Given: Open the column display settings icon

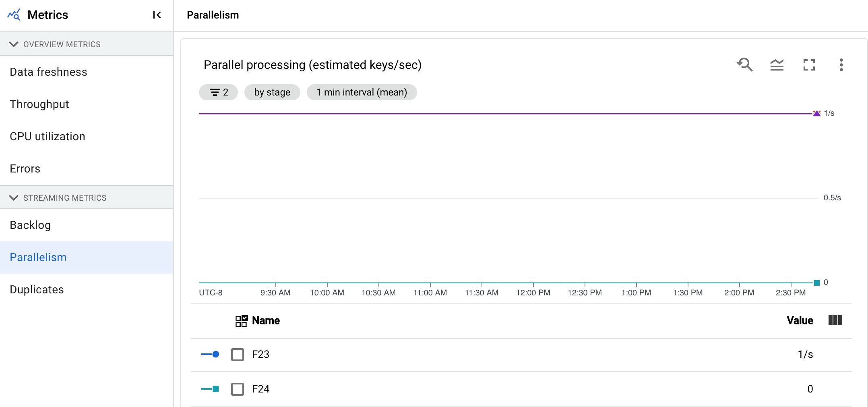Looking at the screenshot, I should (835, 320).
